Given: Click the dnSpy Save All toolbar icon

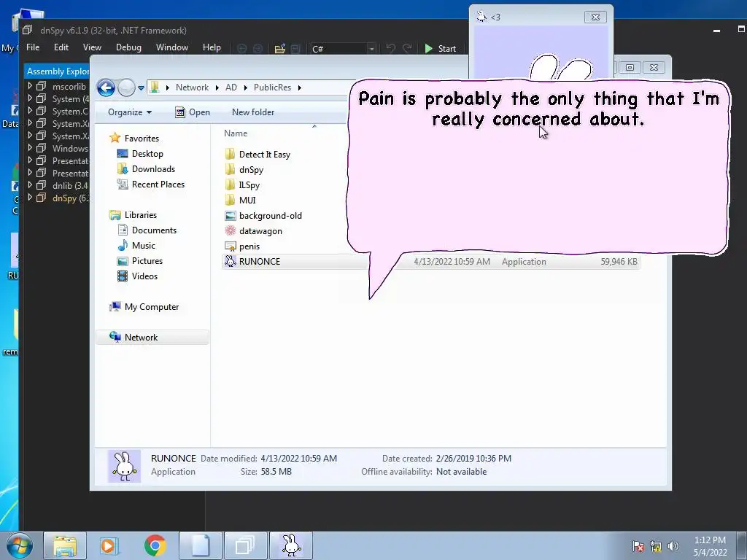Looking at the screenshot, I should coord(295,49).
